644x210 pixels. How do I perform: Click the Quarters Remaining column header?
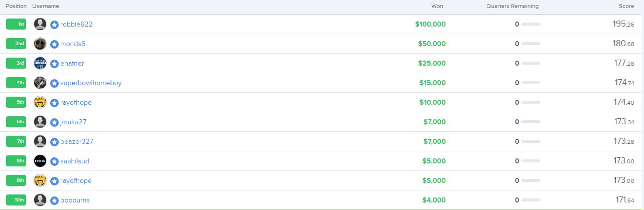coord(512,6)
